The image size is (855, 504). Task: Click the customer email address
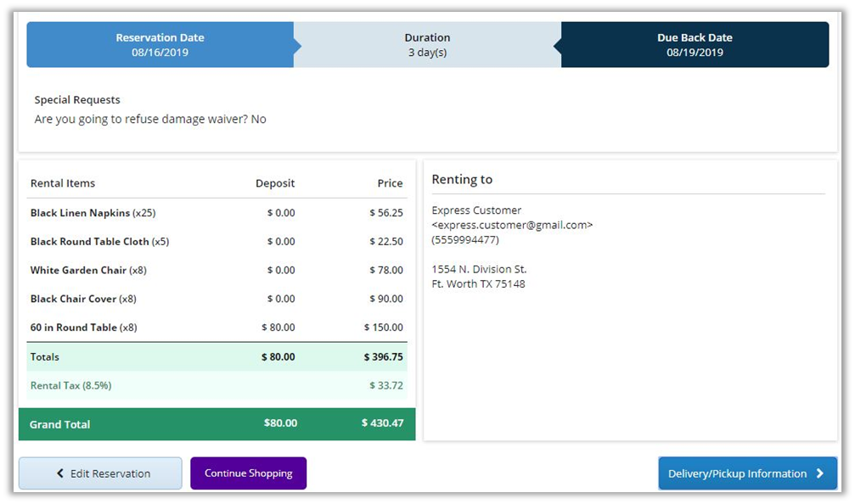click(512, 225)
